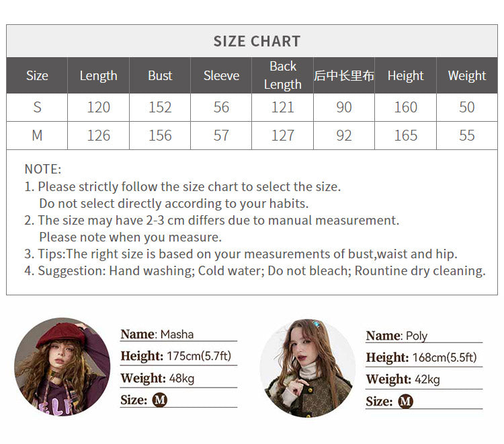Click the hand washing suggestion note
Viewport: 504px width, 444px height.
point(261,270)
